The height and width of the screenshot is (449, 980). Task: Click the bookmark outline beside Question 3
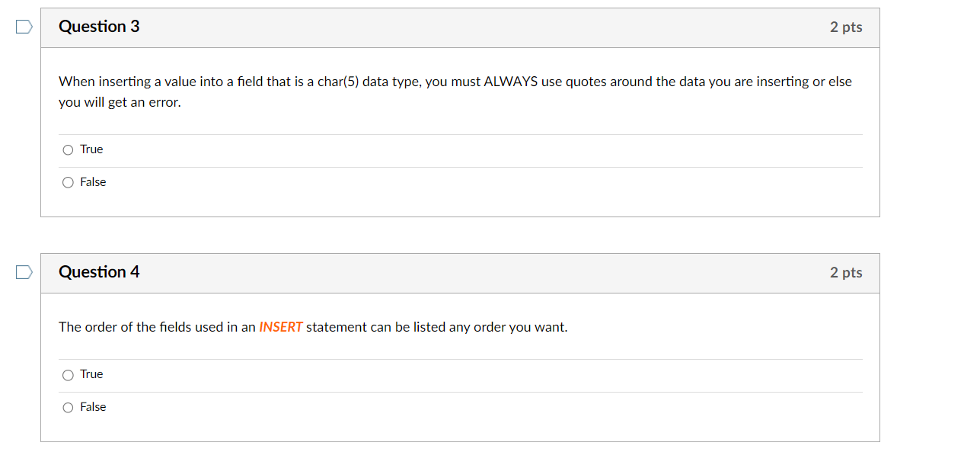click(x=23, y=26)
